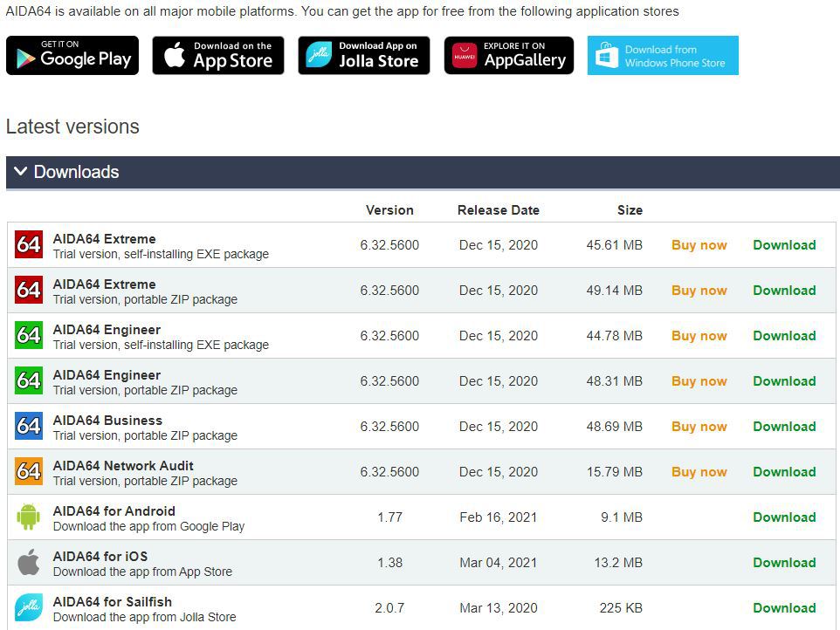Screen dimensions: 840x630
Task: Select the AIDA64 Network Audit title
Action: coord(123,466)
